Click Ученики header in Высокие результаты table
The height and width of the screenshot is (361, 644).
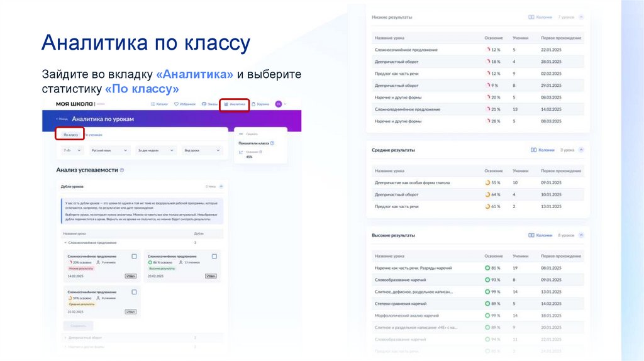pos(520,256)
